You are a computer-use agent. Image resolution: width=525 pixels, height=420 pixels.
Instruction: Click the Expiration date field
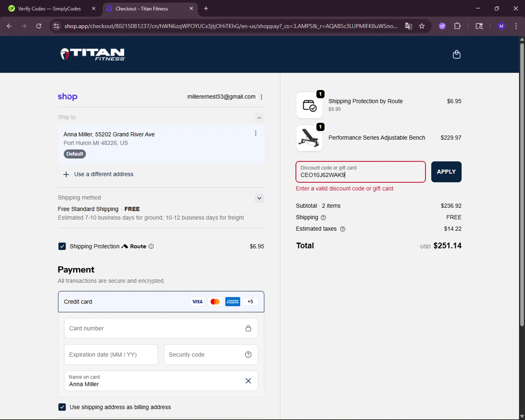coord(111,355)
